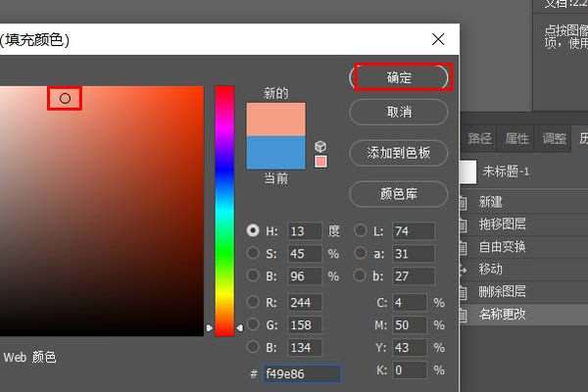Close the 填充颜色 color picker dialog
The image size is (588, 392).
pyautogui.click(x=438, y=39)
